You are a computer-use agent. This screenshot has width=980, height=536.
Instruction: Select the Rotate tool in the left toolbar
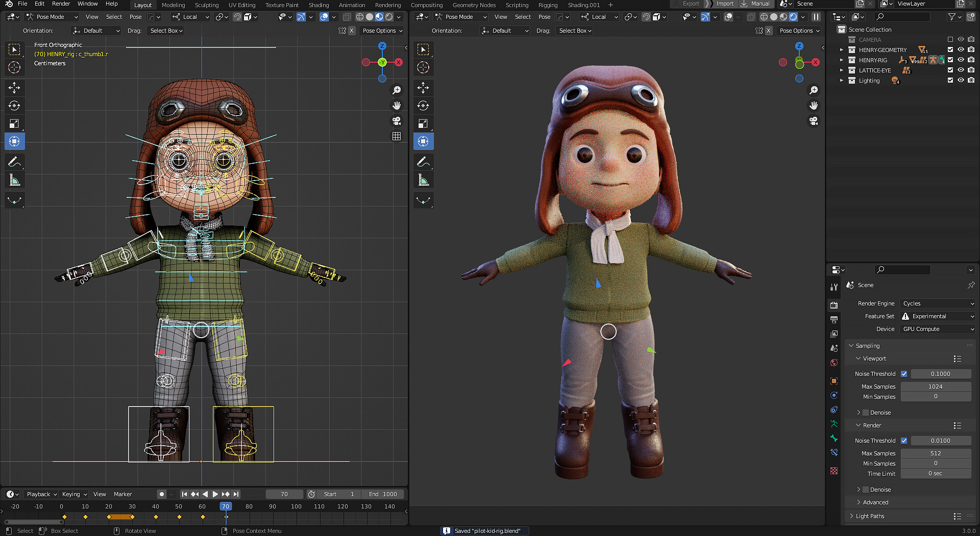tap(14, 106)
